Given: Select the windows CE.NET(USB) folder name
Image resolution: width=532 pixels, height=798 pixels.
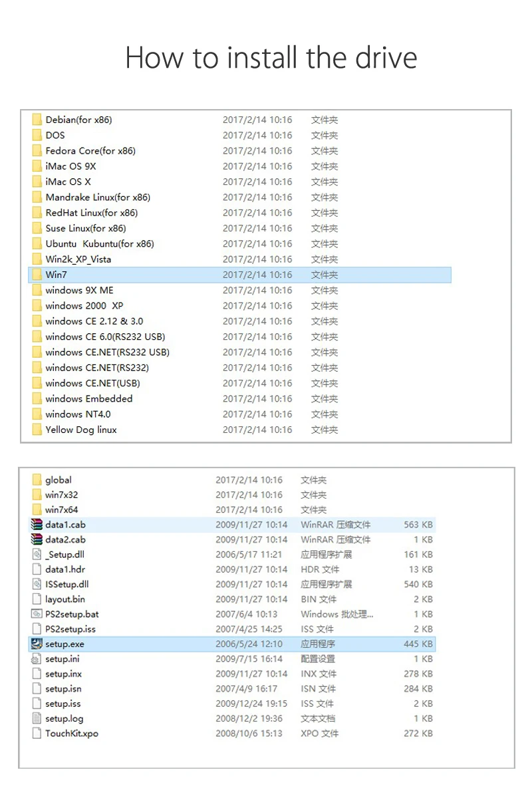Looking at the screenshot, I should [92, 383].
